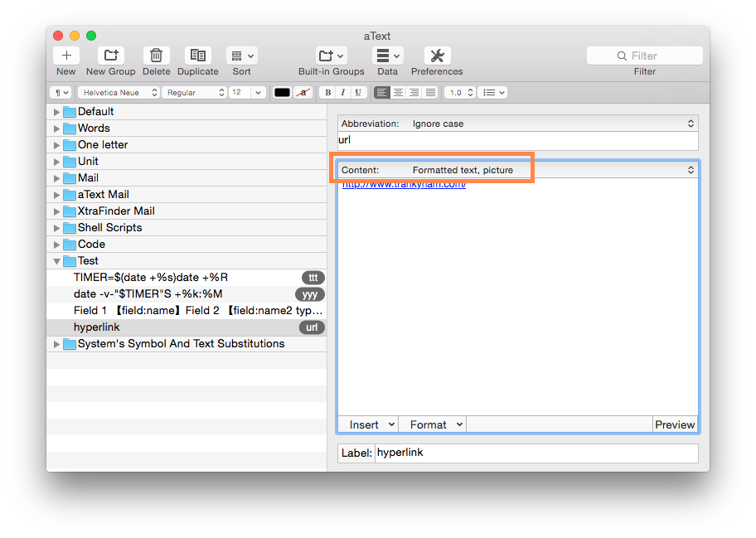Click the black text color swatch
This screenshot has width=756, height=538.
[x=282, y=93]
